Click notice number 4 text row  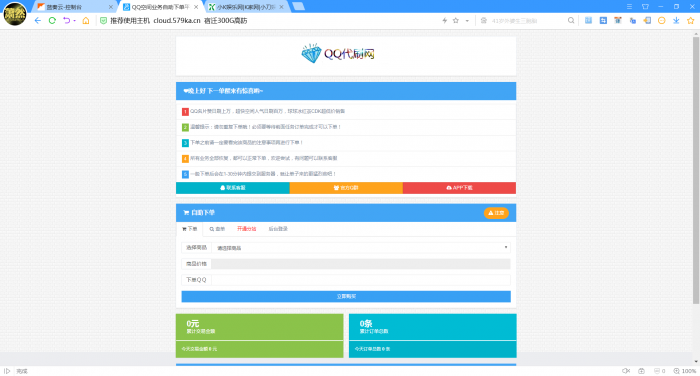pos(346,158)
